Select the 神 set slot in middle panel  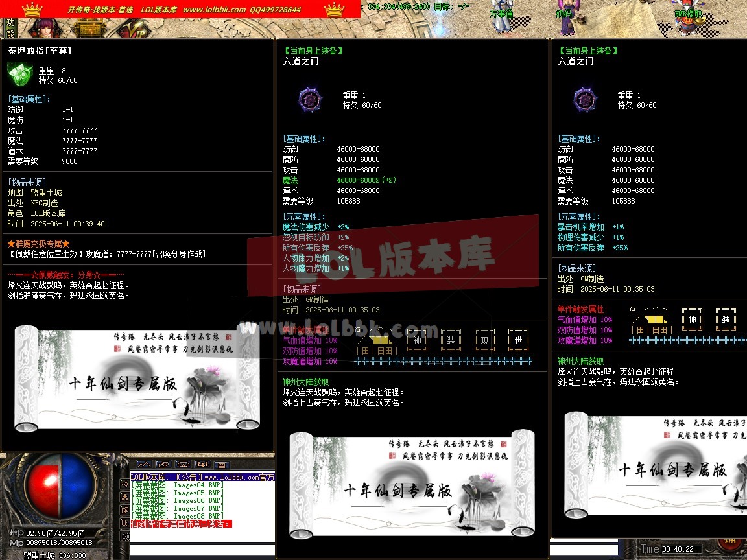click(x=418, y=340)
